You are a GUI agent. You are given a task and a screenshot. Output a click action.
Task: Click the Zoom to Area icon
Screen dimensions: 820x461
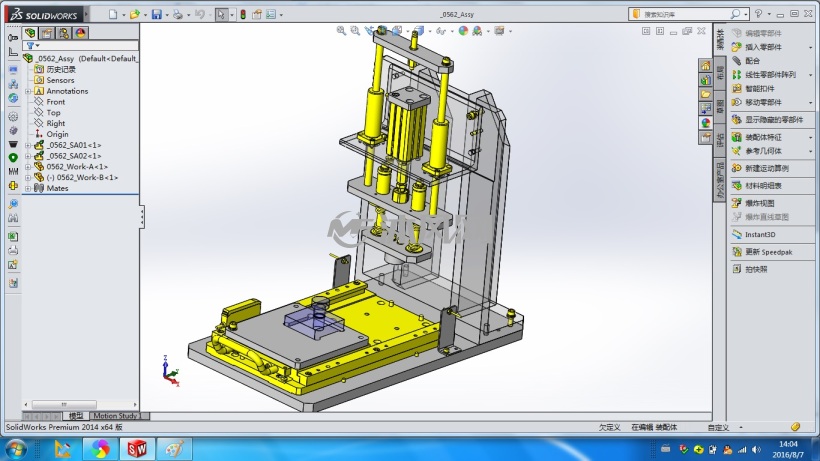355,31
